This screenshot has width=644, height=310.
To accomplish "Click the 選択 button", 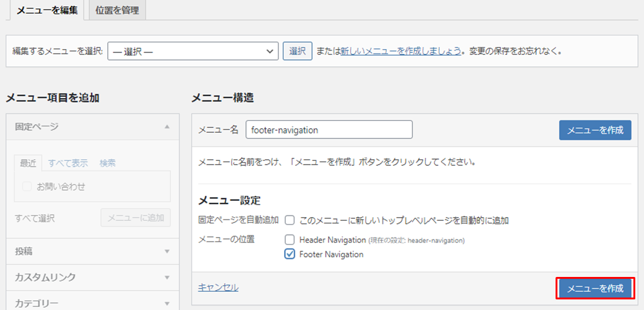I will 297,51.
